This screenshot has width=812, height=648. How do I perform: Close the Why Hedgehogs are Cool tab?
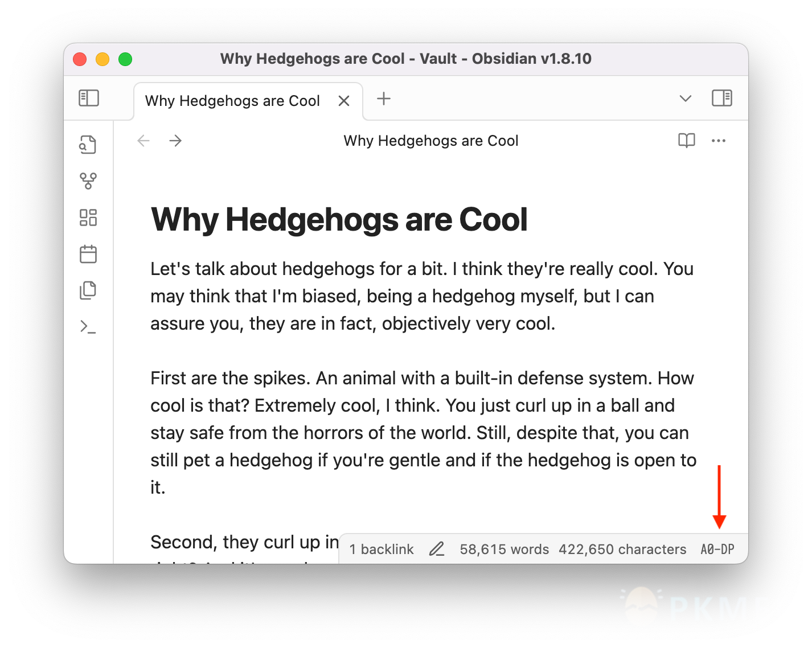(x=344, y=101)
